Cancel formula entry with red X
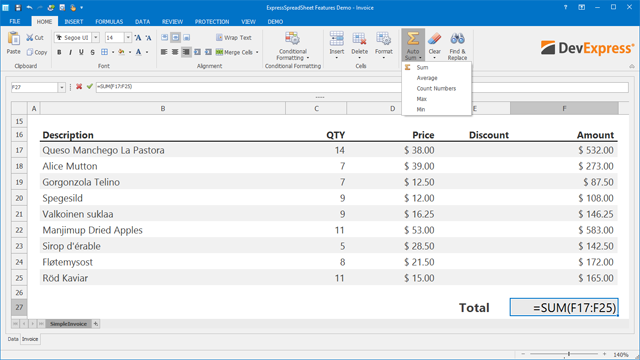 click(x=79, y=87)
